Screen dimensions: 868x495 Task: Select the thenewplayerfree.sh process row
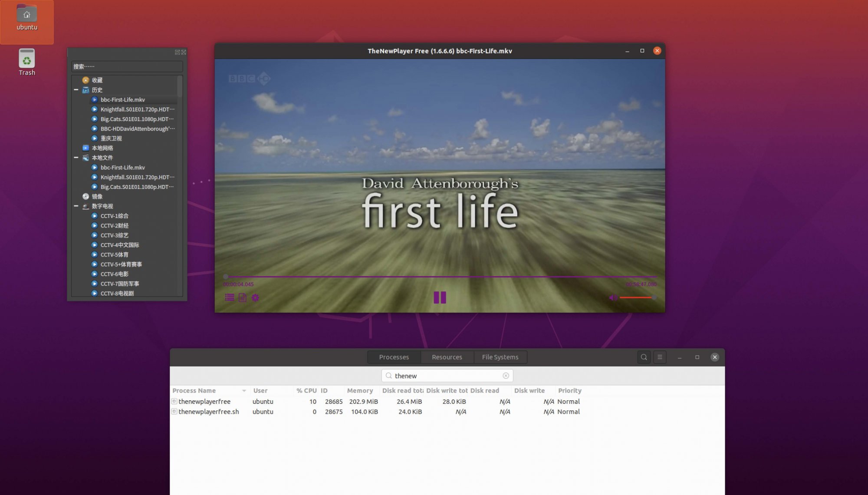(x=208, y=412)
